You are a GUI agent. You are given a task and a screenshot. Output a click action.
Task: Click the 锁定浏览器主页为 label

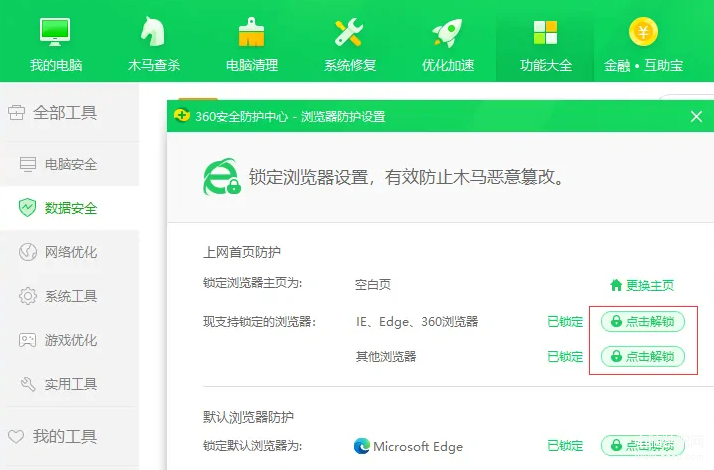253,283
